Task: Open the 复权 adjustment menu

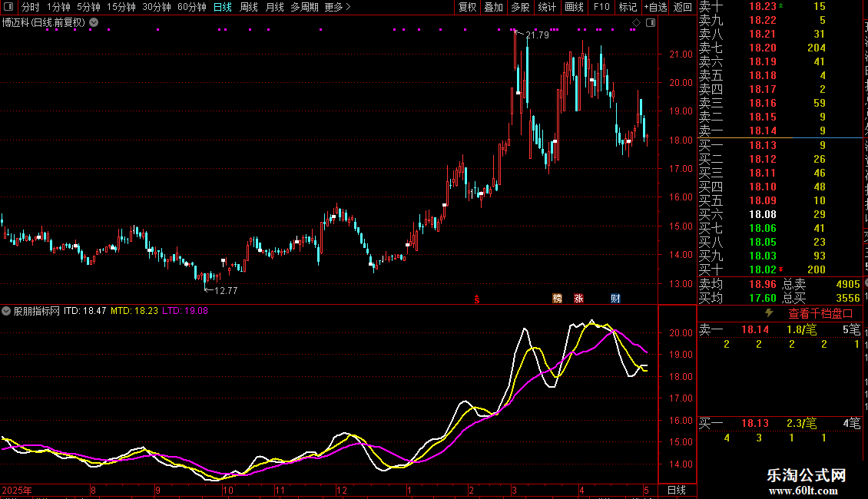Action: pyautogui.click(x=467, y=7)
